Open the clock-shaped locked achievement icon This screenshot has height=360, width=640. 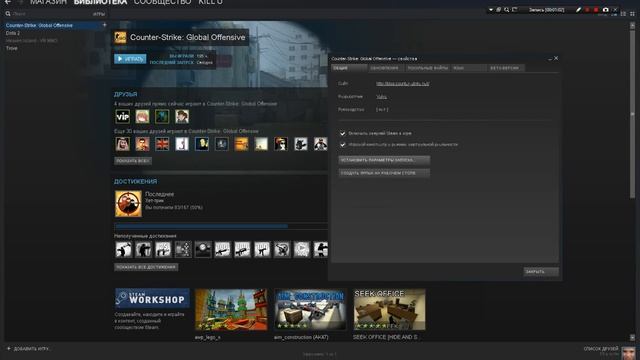coord(203,249)
